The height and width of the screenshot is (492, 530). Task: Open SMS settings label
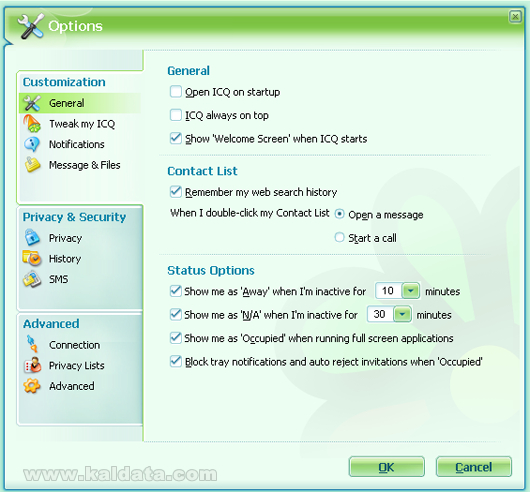coord(58,279)
